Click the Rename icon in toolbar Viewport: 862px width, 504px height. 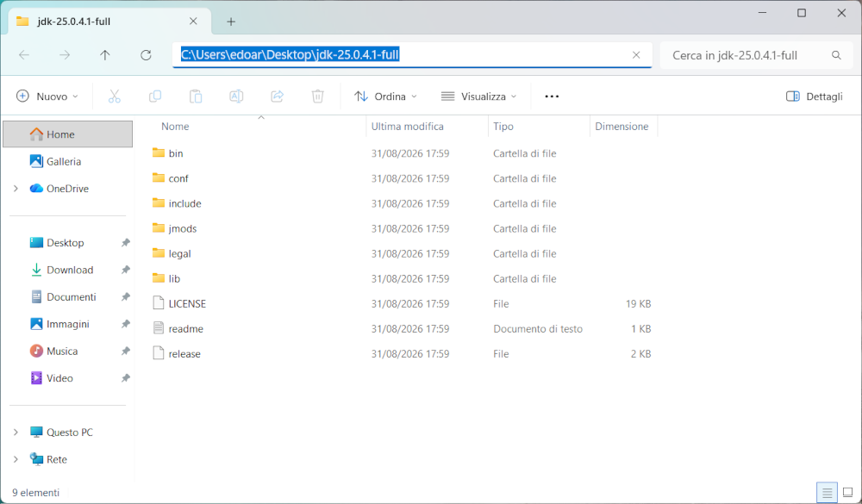click(236, 96)
